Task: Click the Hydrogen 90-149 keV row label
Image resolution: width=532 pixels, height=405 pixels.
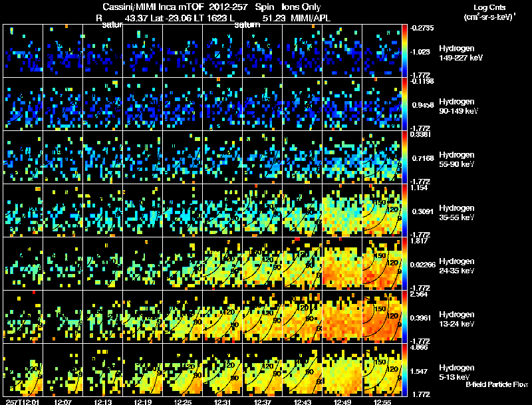Action: [x=458, y=106]
